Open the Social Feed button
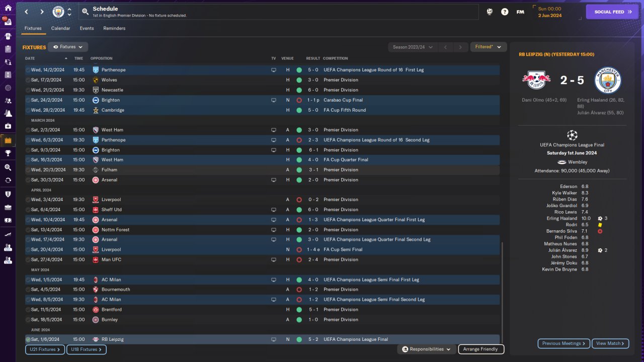Image resolution: width=644 pixels, height=362 pixels. [612, 12]
